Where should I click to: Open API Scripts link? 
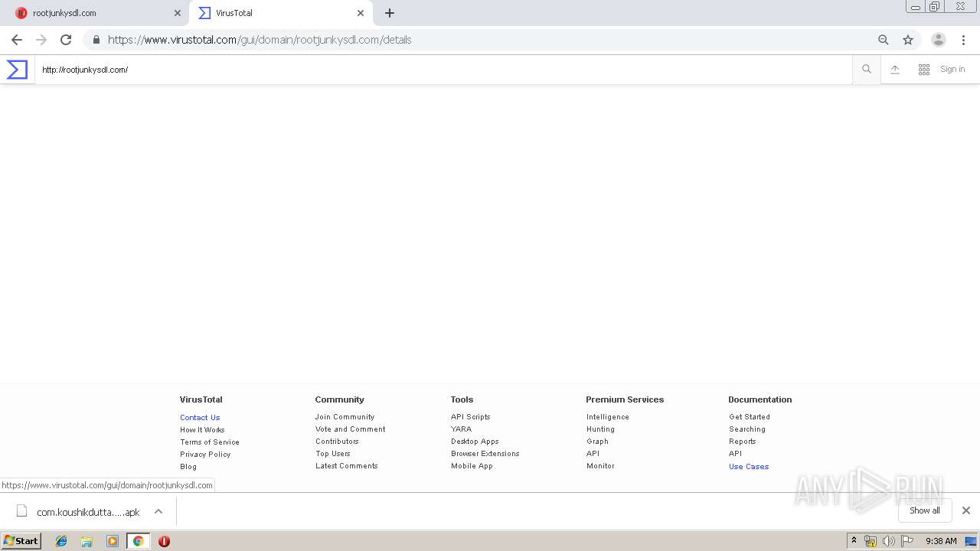[470, 416]
